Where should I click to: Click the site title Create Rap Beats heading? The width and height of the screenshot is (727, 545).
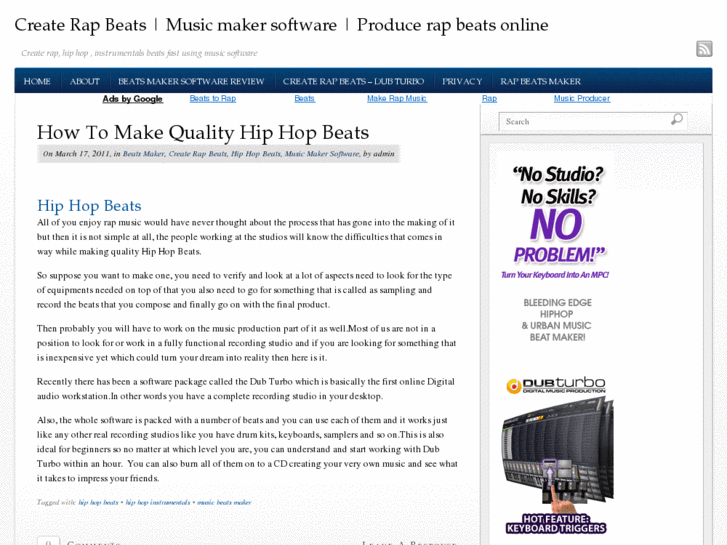[x=281, y=25]
